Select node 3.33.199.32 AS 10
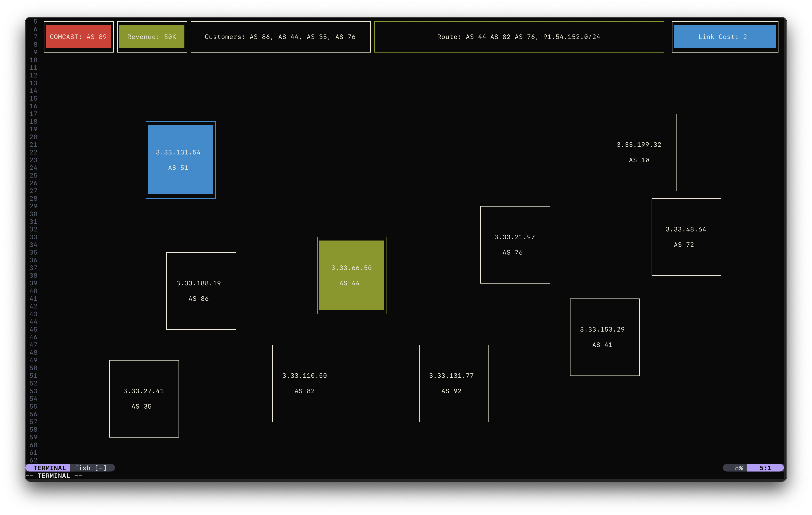Screen dimensions: 812x515 (641, 152)
